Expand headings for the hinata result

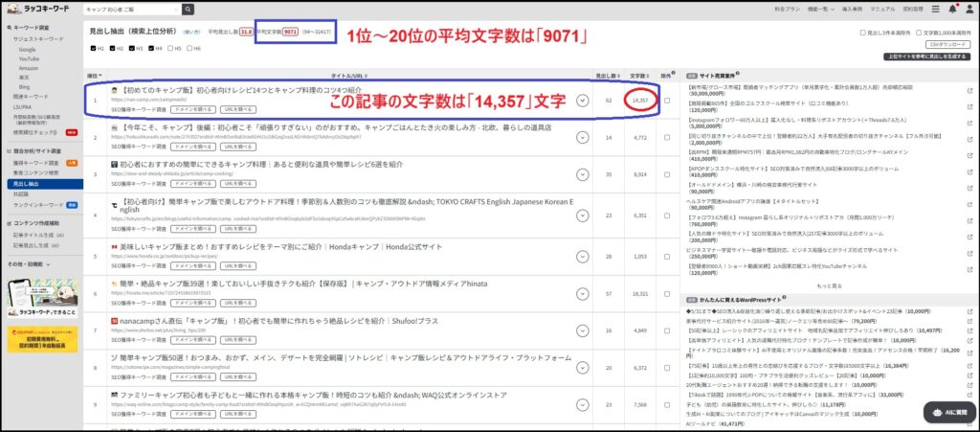click(x=583, y=293)
